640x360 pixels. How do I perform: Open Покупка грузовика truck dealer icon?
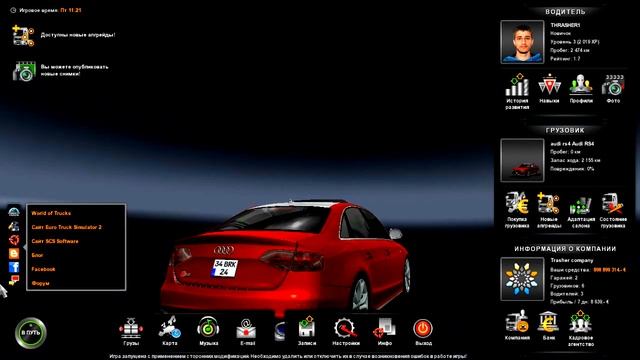[x=517, y=203]
